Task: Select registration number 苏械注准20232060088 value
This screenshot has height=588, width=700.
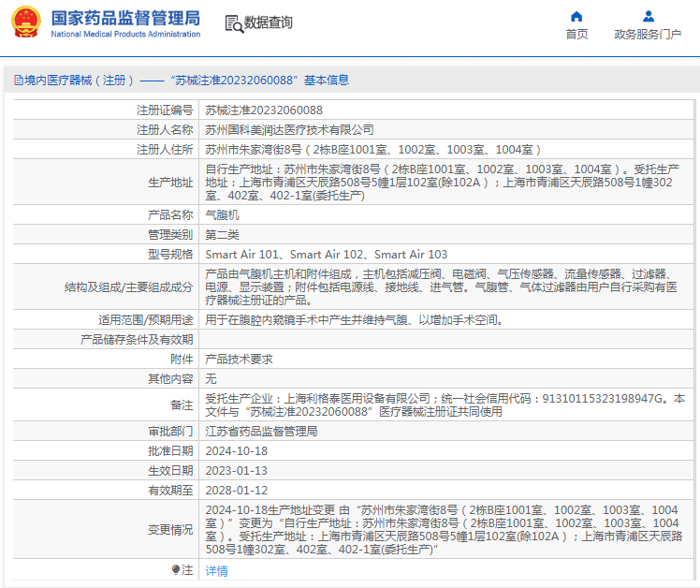Action: pyautogui.click(x=264, y=110)
